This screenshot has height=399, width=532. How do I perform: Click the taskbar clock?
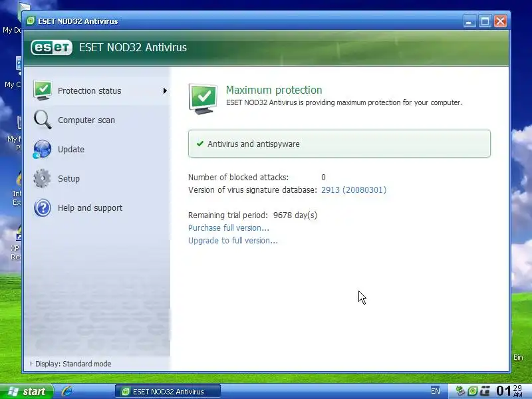pyautogui.click(x=509, y=391)
